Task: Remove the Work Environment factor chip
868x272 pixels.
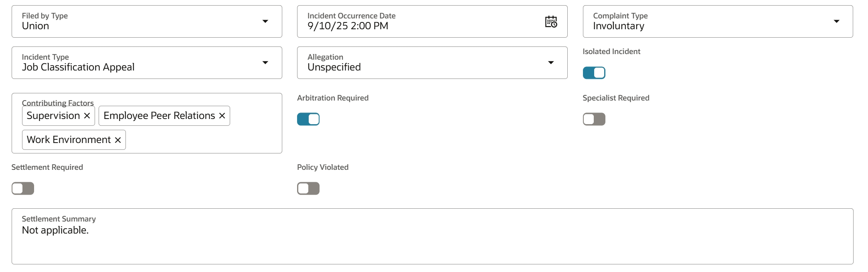Action: 118,140
